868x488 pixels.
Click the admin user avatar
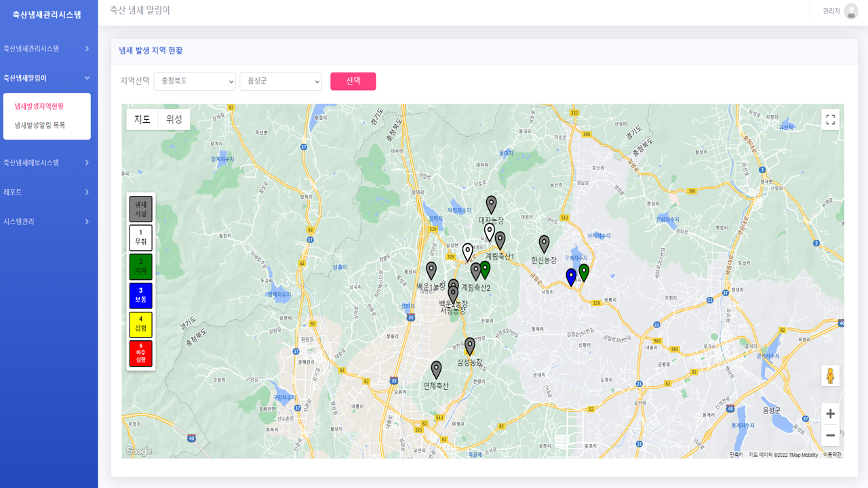(851, 12)
